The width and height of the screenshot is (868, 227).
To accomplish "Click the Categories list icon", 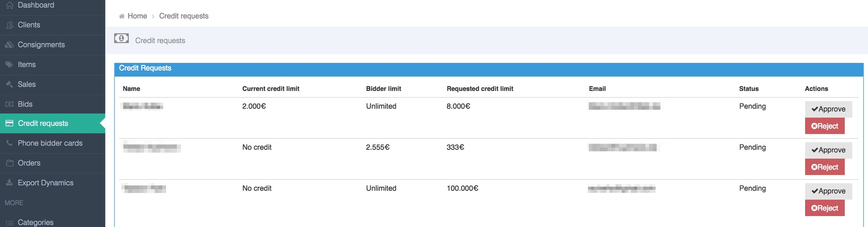I will [x=9, y=223].
